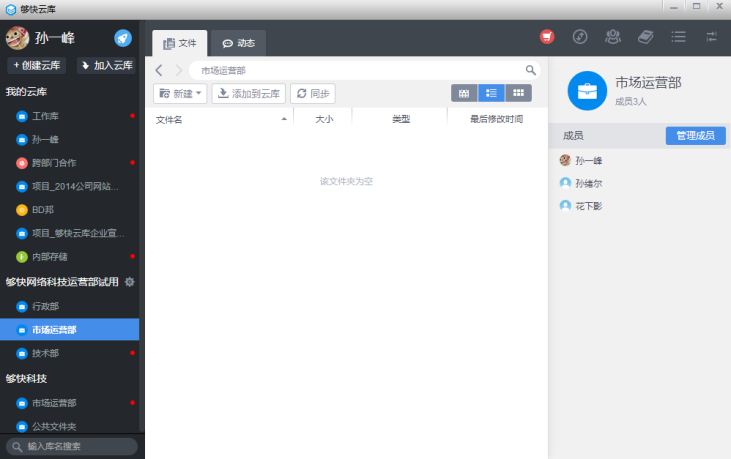Click the book icon in top toolbar
The width and height of the screenshot is (731, 459).
(646, 37)
